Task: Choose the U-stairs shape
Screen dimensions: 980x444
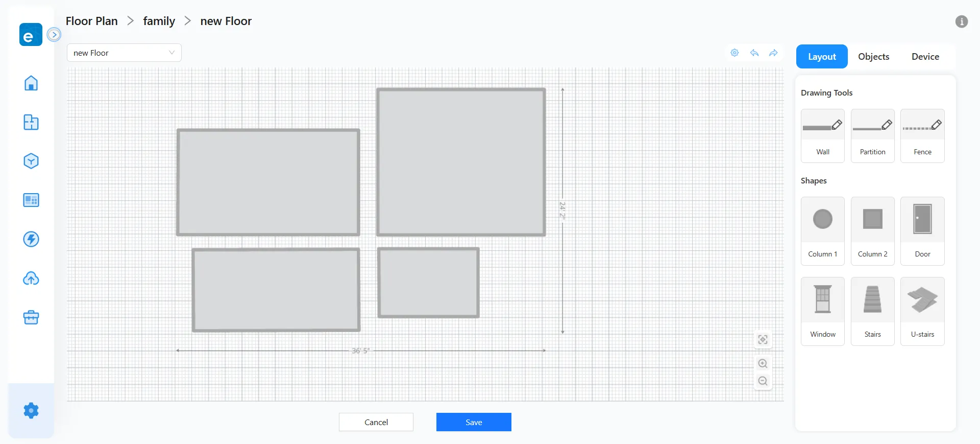Action: tap(922, 311)
